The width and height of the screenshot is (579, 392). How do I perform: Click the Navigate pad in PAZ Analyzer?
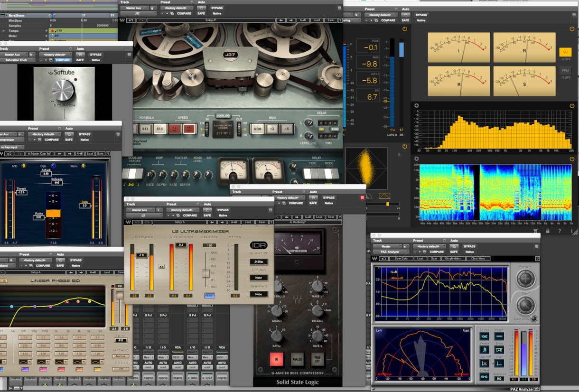[525, 279]
